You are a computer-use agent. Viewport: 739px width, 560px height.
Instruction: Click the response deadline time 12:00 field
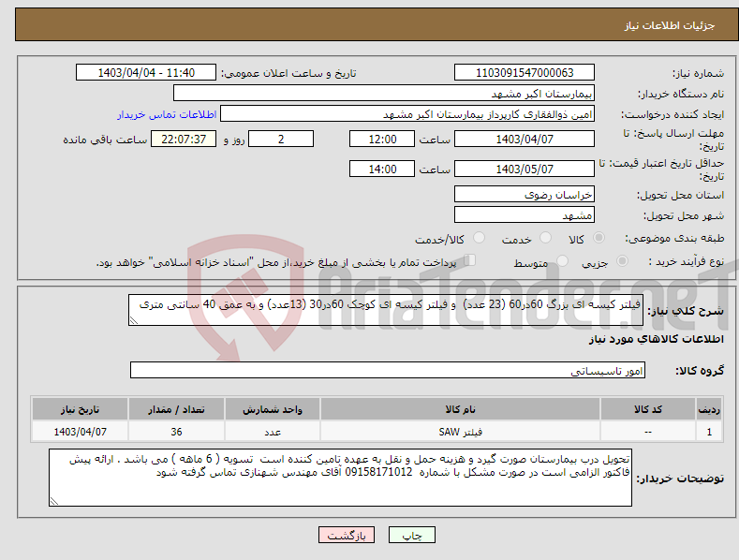(x=382, y=139)
